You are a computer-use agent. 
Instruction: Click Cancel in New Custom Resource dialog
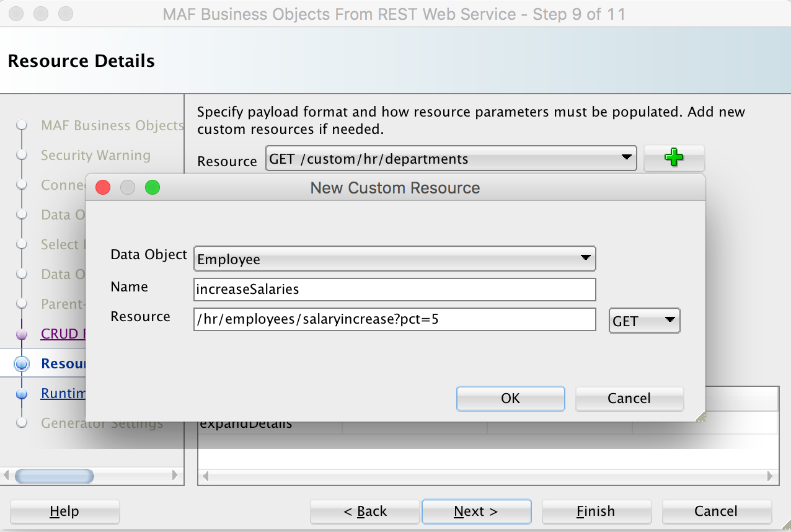click(x=629, y=399)
